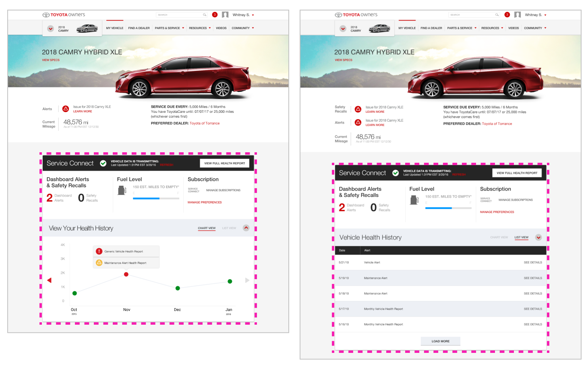The image size is (588, 369).
Task: Click Service Connect subscription logo on right page
Action: click(x=486, y=200)
